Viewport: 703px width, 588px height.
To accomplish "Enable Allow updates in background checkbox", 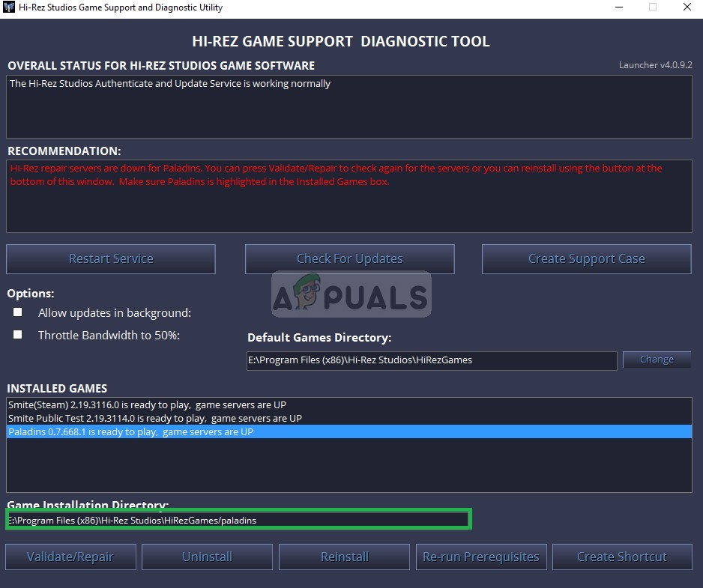I will coord(17,312).
